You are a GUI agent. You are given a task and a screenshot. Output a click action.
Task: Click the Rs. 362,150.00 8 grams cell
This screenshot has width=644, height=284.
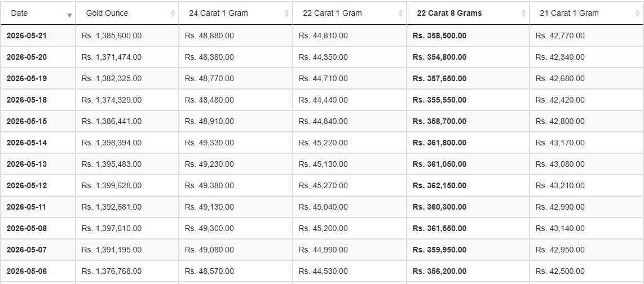click(x=468, y=185)
